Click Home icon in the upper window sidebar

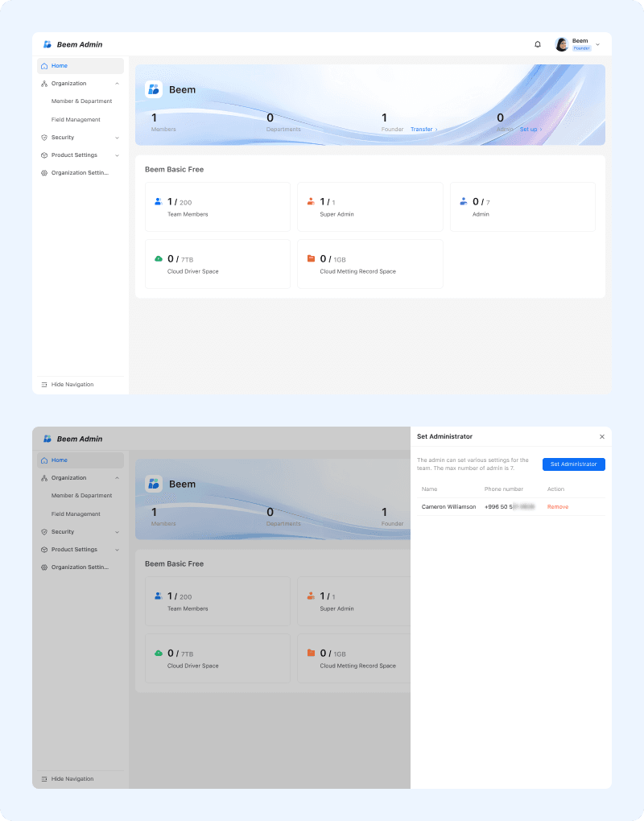click(x=44, y=66)
